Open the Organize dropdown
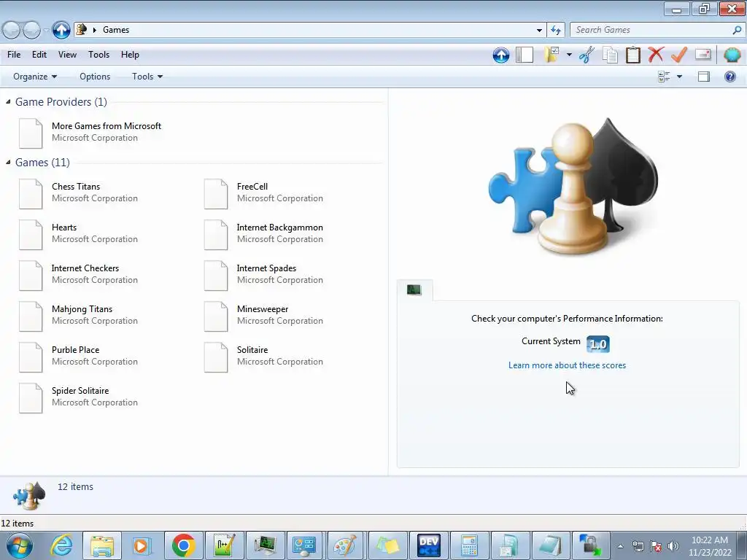Viewport: 747px width, 560px height. pos(35,77)
